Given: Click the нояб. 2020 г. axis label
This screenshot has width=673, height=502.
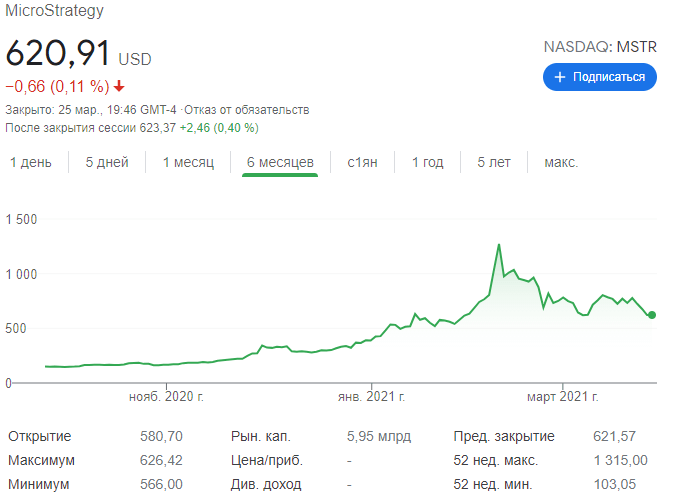Looking at the screenshot, I should coord(166,397).
